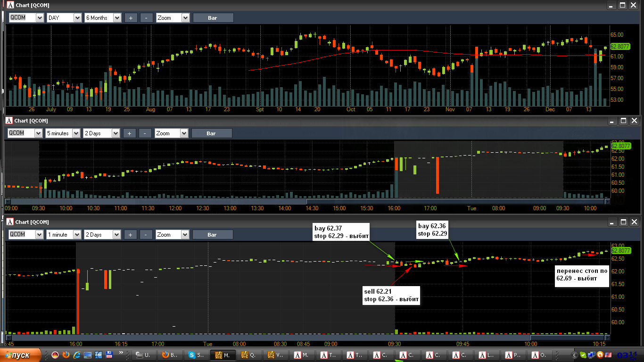644x362 pixels.
Task: Click the 62.8077 price label on 5 minutes chart
Action: (x=620, y=146)
